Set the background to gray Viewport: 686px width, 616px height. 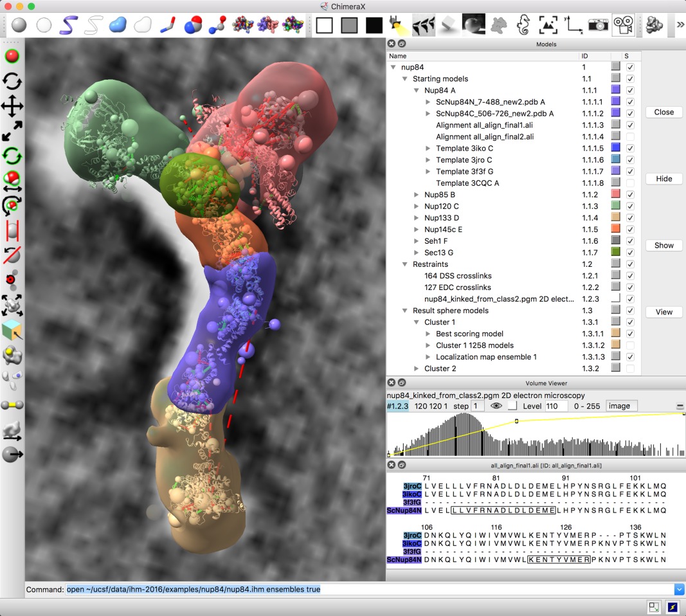(x=349, y=25)
